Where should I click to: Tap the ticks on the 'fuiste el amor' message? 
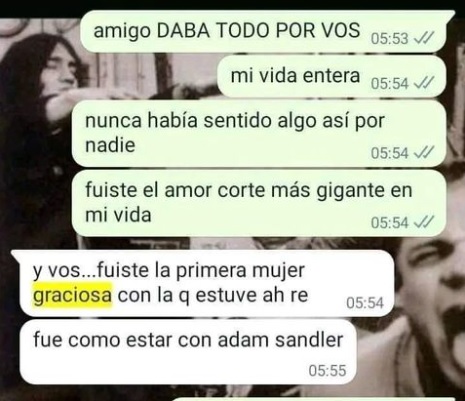tap(423, 222)
